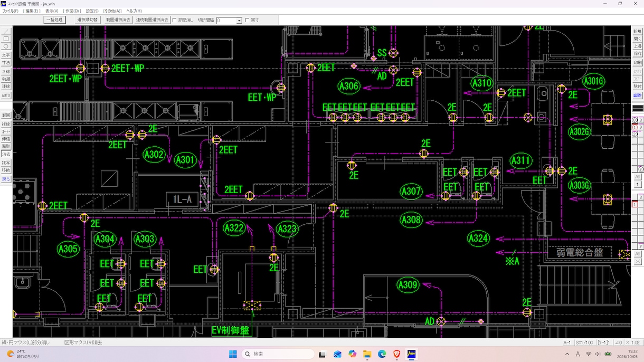Viewport: 644px width, 362px height.
Task: Launch Microsoft Edge from the taskbar
Action: point(382,354)
